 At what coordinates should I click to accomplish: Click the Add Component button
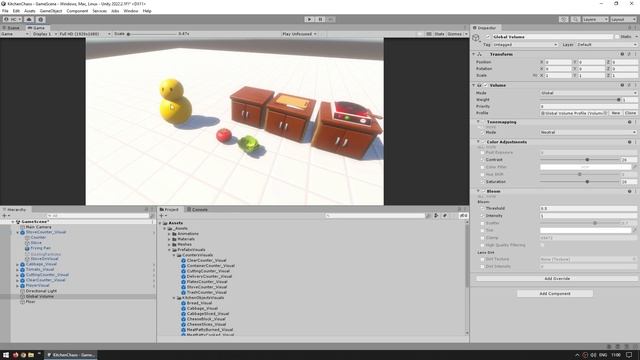tap(555, 293)
